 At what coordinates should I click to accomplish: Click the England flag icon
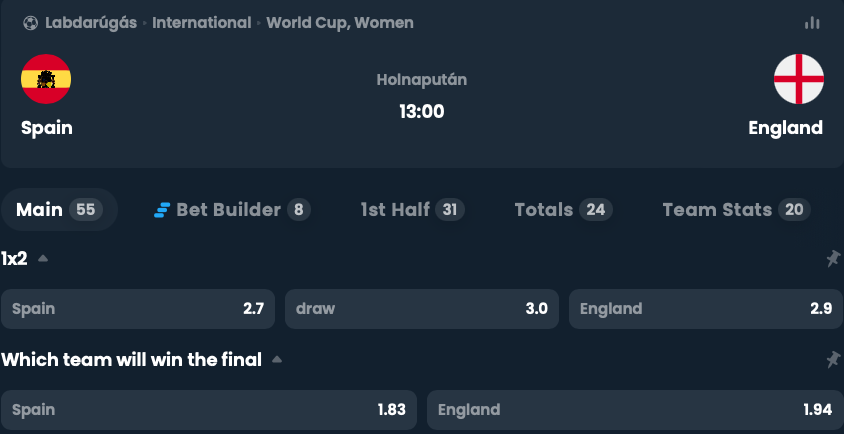tap(799, 79)
